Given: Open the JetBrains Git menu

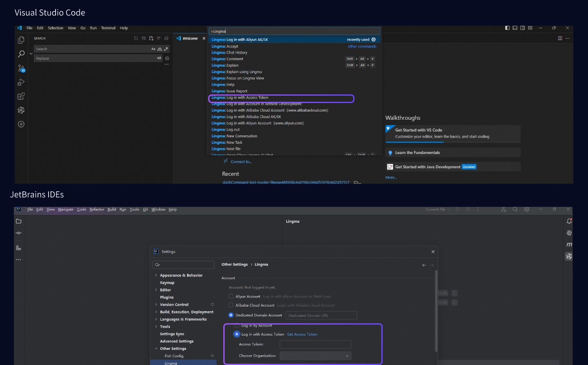Looking at the screenshot, I should [145, 210].
